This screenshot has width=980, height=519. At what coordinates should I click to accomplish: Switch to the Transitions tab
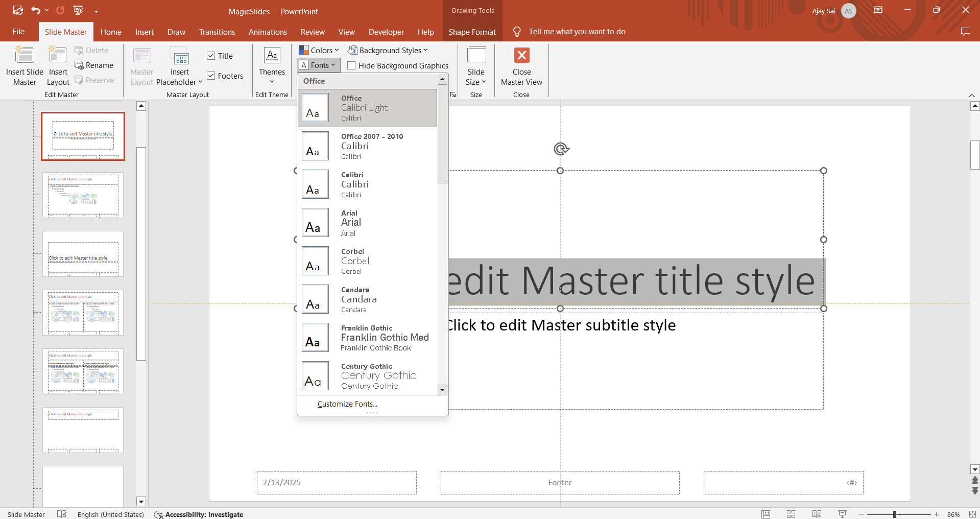[x=217, y=32]
